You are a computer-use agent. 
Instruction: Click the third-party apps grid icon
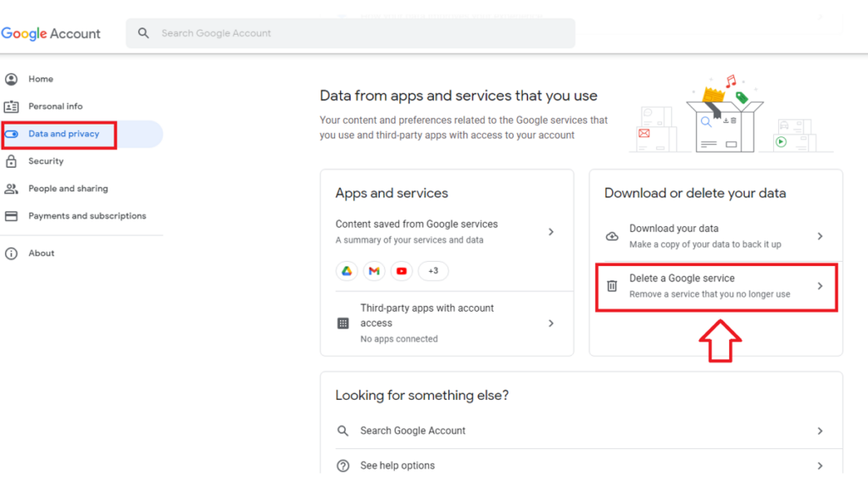[343, 323]
